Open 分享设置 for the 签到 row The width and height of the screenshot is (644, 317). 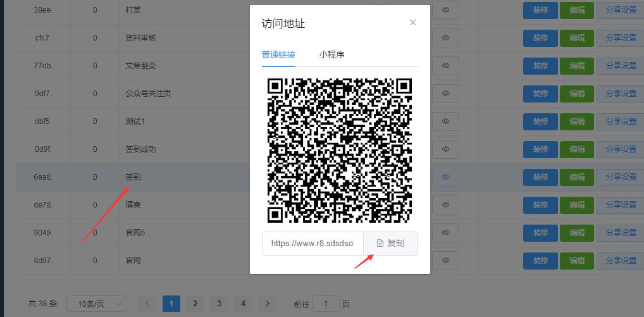(621, 177)
